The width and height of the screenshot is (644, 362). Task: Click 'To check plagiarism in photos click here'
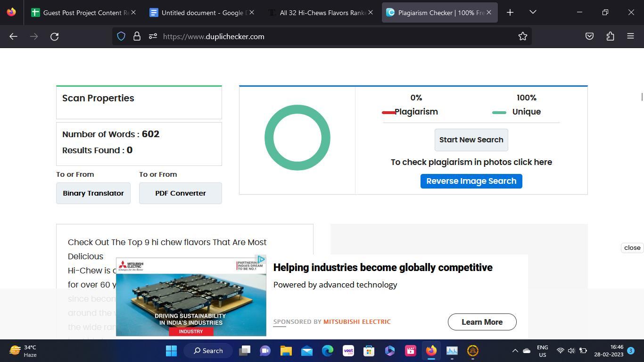471,162
